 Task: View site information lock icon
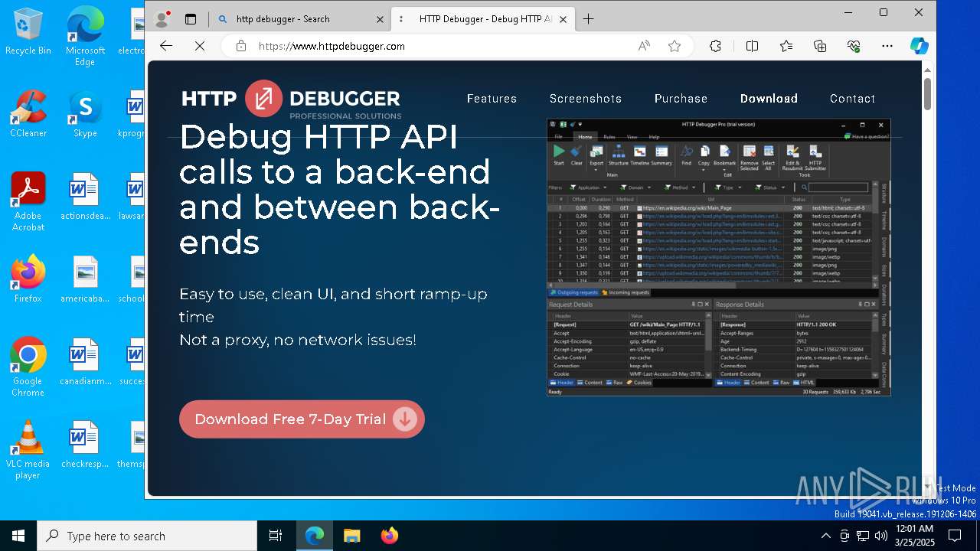pyautogui.click(x=241, y=46)
